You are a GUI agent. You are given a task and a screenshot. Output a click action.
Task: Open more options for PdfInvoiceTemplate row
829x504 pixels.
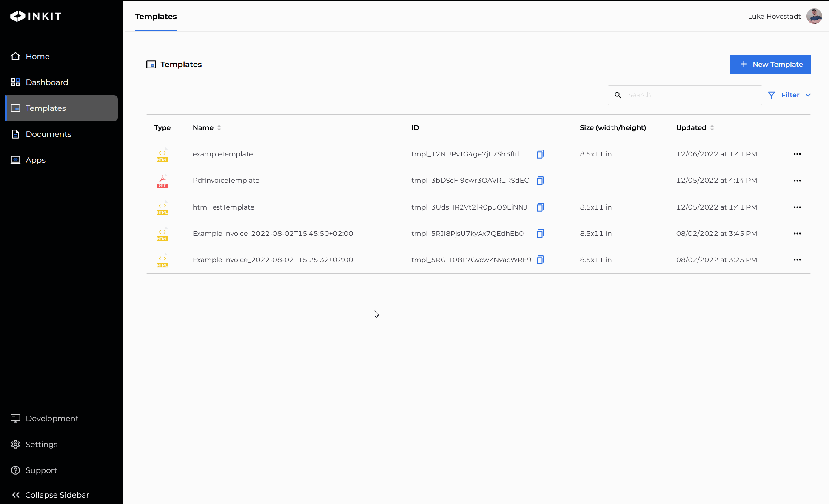pos(797,181)
